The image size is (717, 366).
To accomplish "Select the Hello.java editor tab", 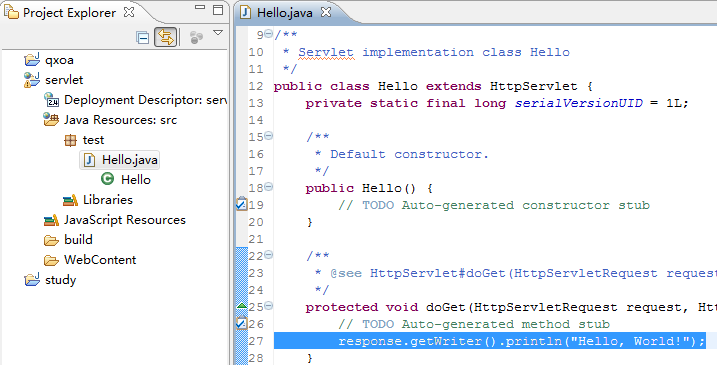I will (x=284, y=12).
